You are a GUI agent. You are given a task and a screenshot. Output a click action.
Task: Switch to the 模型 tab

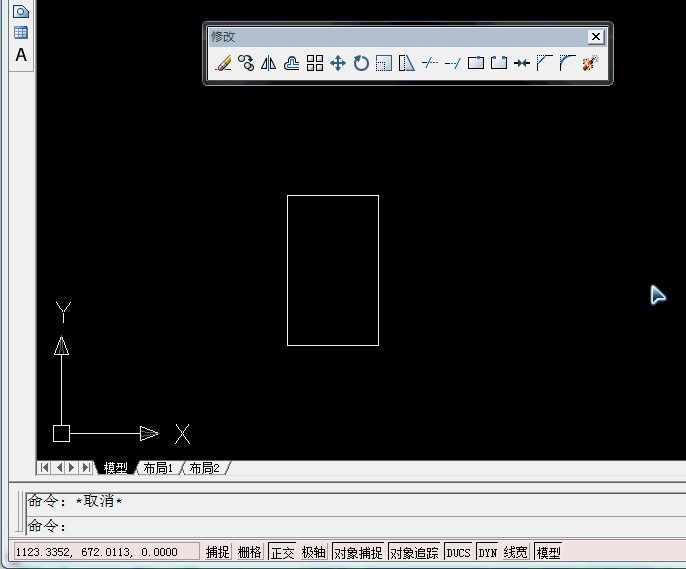[x=116, y=468]
